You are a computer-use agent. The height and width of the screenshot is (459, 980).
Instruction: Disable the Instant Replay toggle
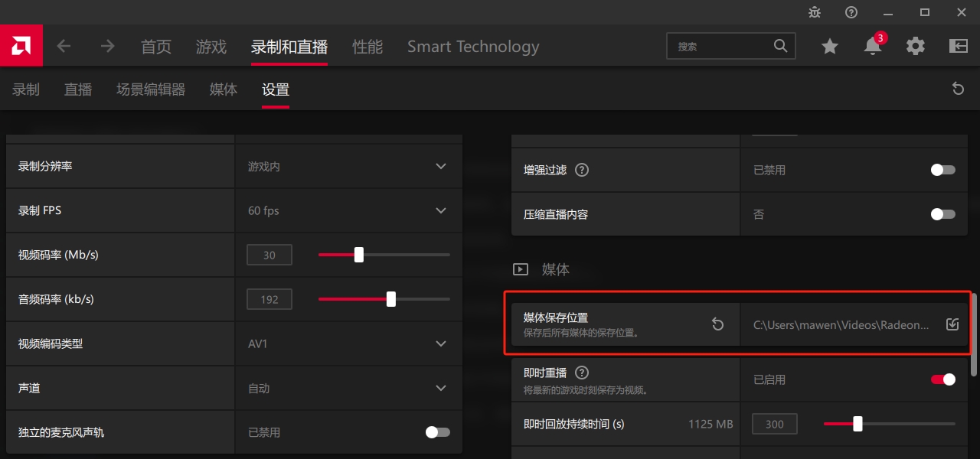click(x=942, y=379)
